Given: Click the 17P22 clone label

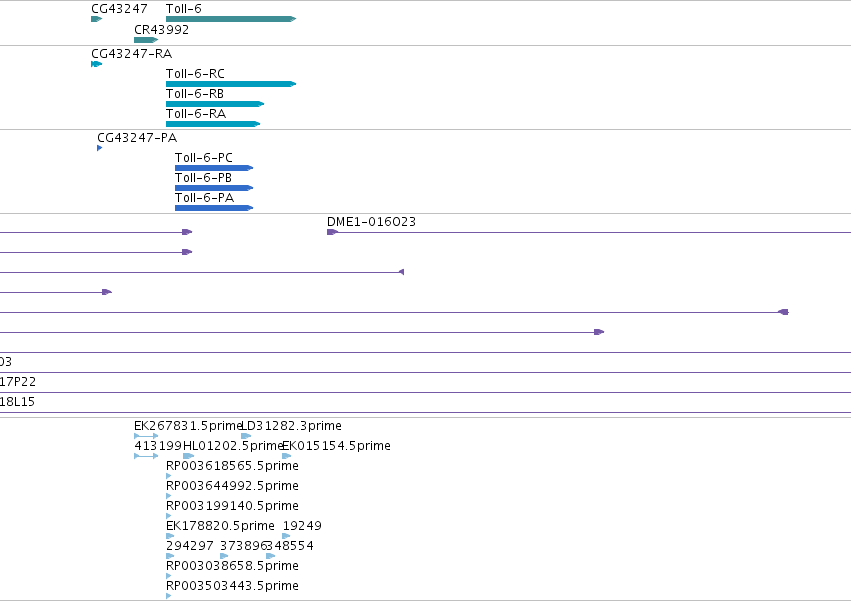Looking at the screenshot, I should [x=18, y=382].
